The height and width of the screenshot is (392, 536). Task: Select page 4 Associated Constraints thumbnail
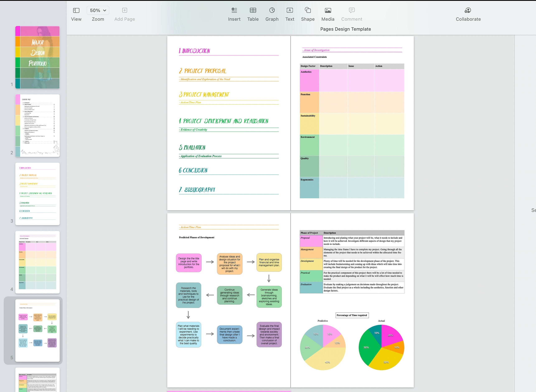[x=38, y=262]
